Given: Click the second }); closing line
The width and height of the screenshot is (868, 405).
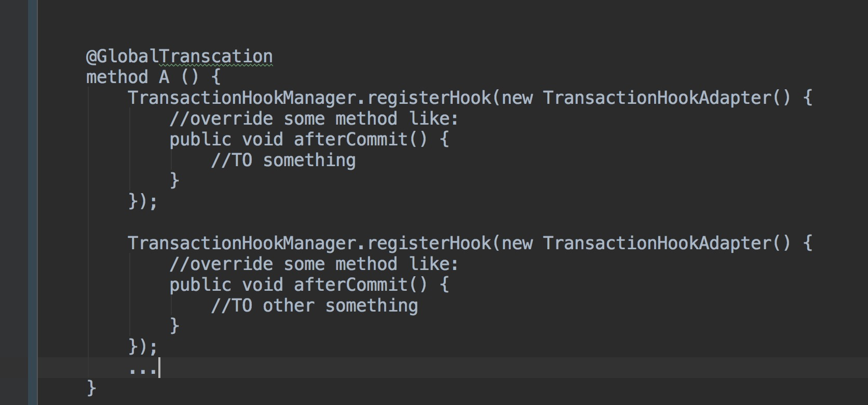Looking at the screenshot, I should coord(143,347).
